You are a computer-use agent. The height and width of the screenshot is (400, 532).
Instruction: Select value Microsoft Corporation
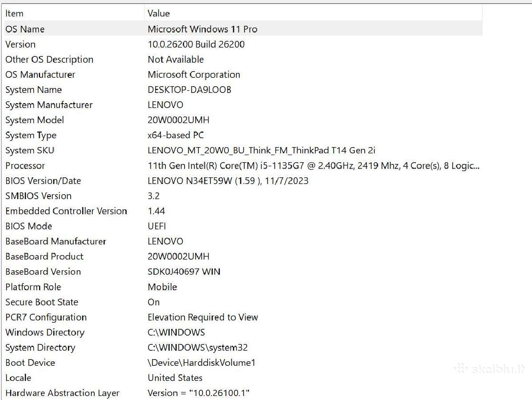pyautogui.click(x=194, y=75)
